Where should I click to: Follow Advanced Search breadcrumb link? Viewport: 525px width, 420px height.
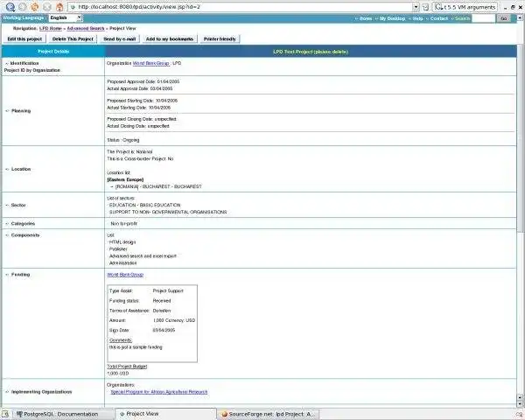click(86, 29)
